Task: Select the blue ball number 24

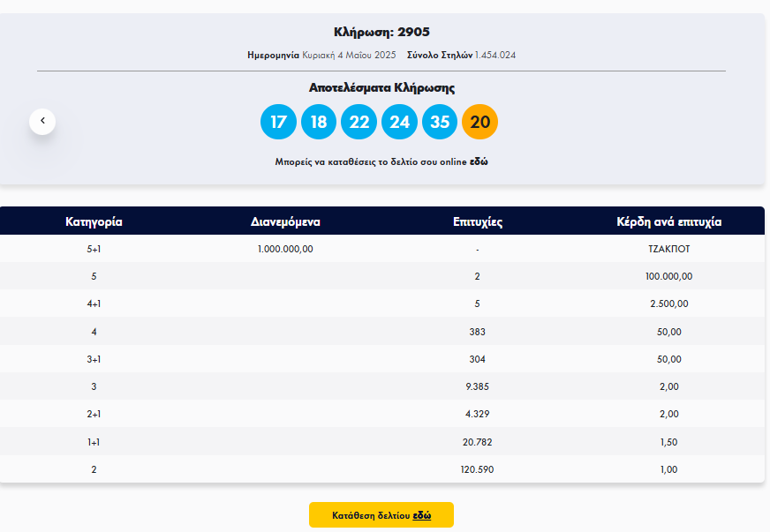Action: point(399,122)
